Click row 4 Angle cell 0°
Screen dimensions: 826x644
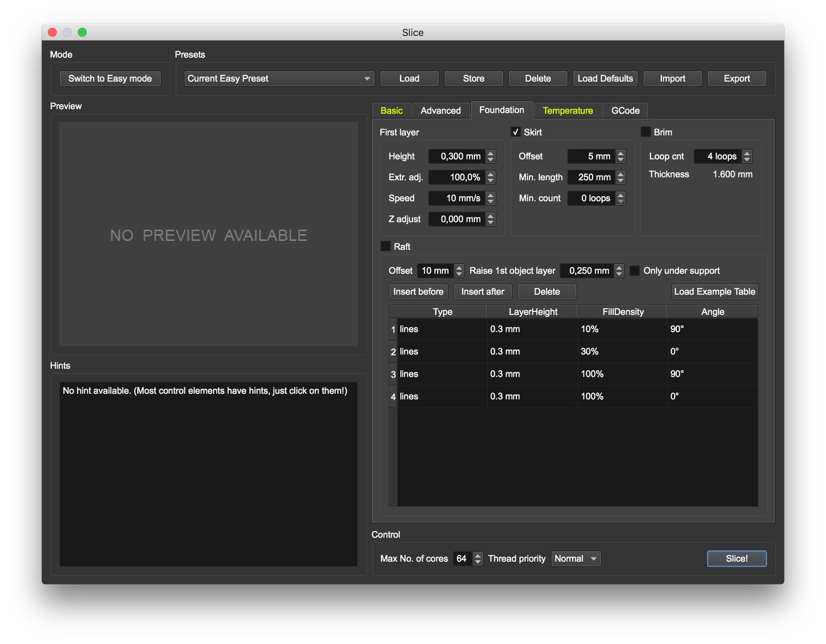tap(712, 397)
